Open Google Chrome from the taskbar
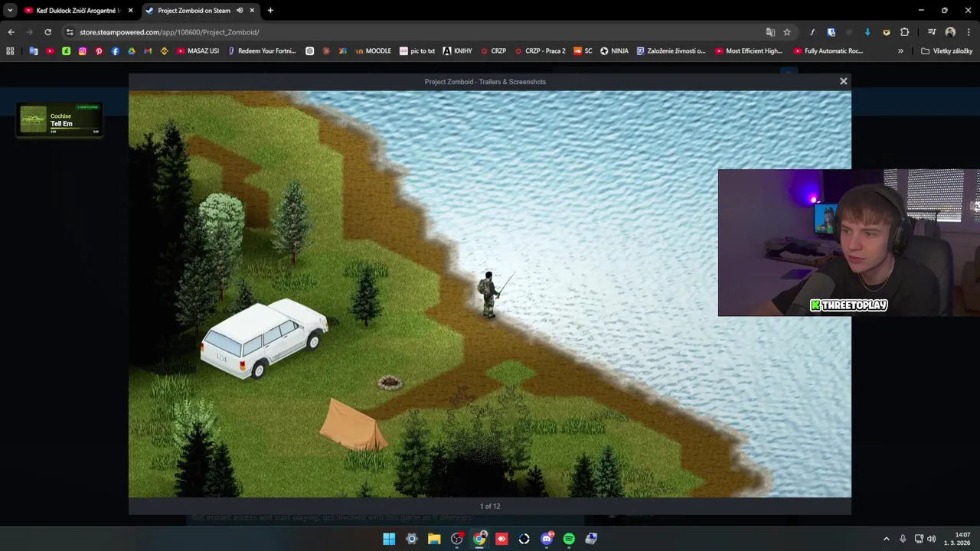The height and width of the screenshot is (551, 980). (x=479, y=539)
